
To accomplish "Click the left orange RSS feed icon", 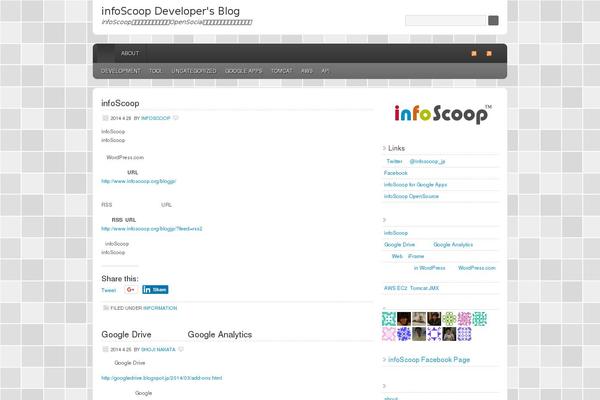I will pos(474,54).
